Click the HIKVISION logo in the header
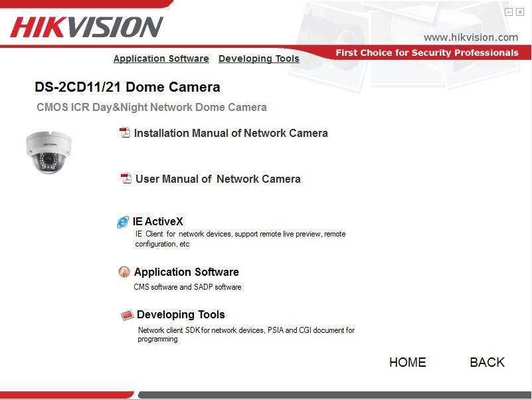 86,27
